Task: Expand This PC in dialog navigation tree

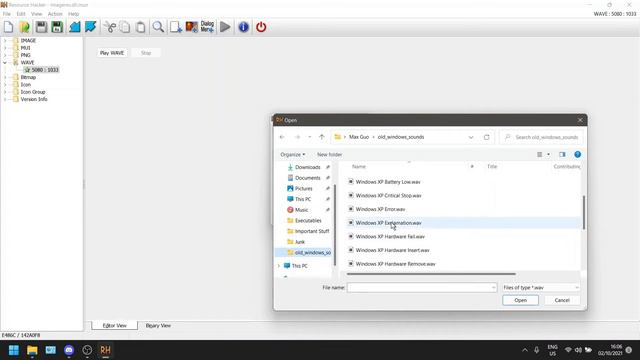Action: (280, 266)
